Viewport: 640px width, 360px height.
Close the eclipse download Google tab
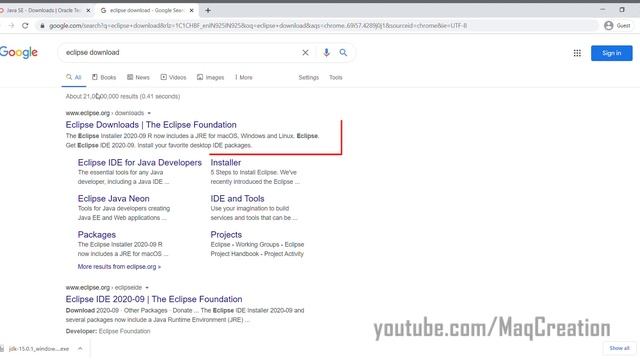point(191,11)
